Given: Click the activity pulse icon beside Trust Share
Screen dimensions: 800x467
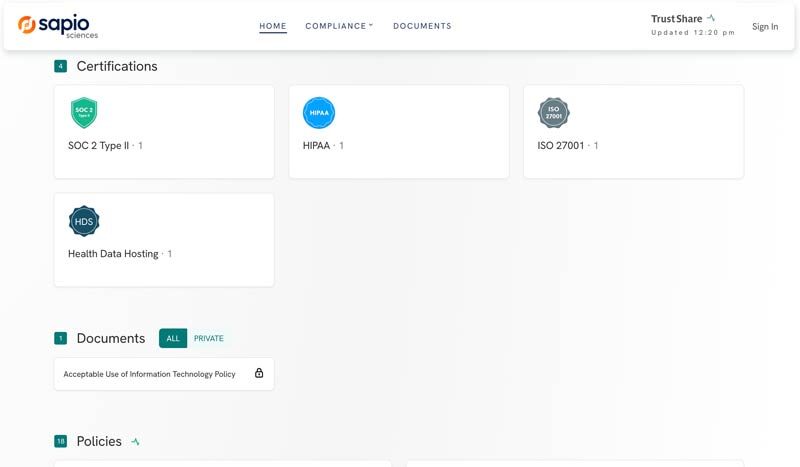Looking at the screenshot, I should tap(711, 18).
